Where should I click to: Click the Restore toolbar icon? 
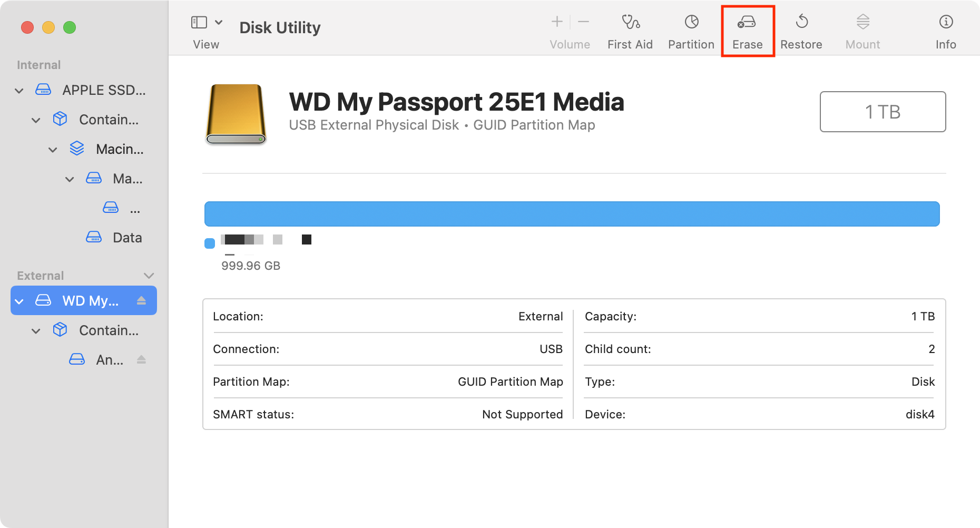[801, 29]
